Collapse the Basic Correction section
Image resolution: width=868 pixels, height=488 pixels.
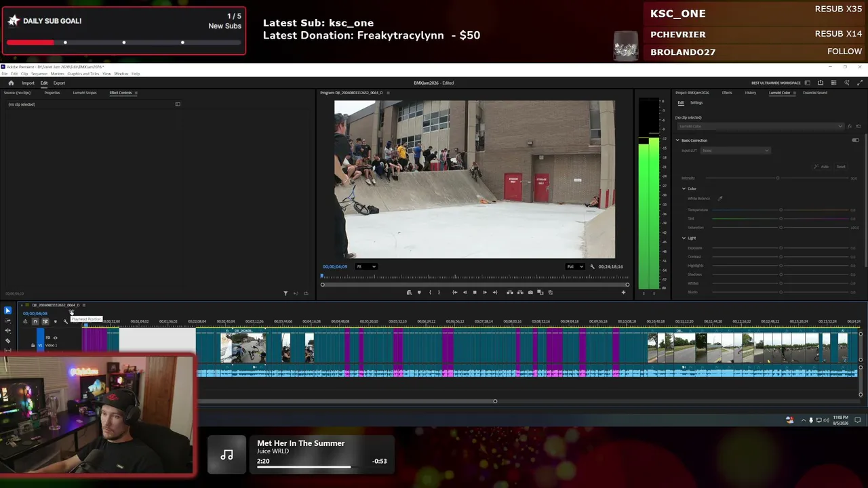tap(677, 140)
